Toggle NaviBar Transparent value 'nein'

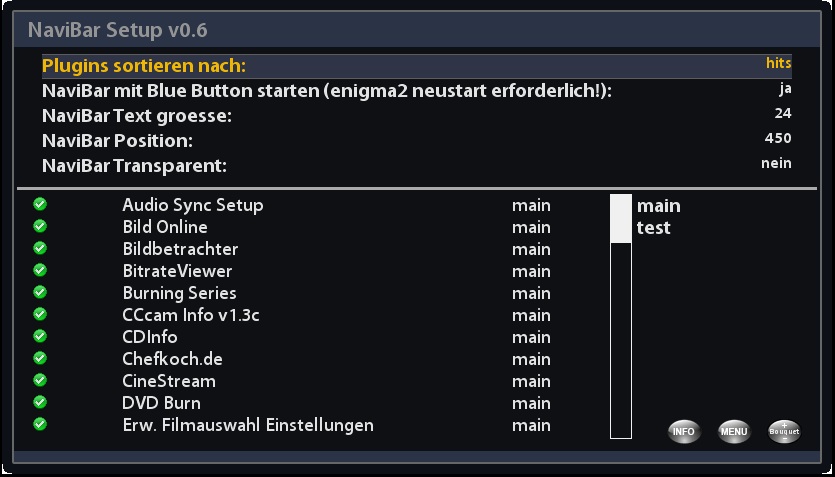776,163
